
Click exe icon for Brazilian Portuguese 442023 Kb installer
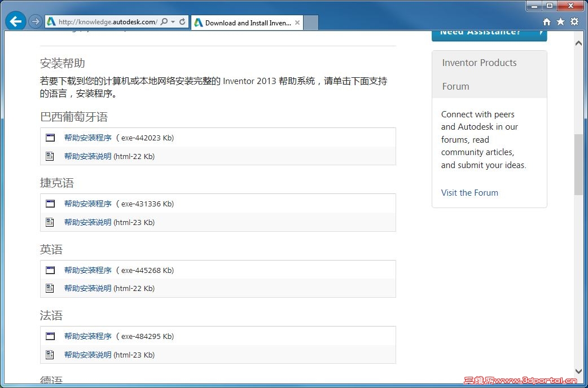click(50, 138)
